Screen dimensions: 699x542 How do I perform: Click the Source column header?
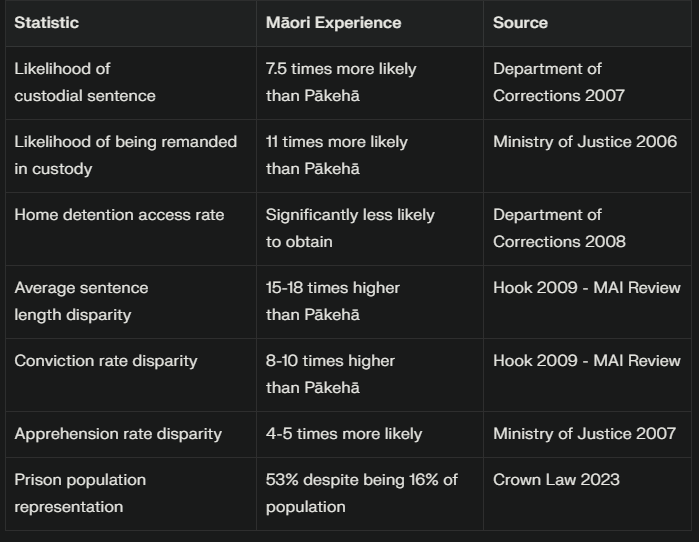520,22
